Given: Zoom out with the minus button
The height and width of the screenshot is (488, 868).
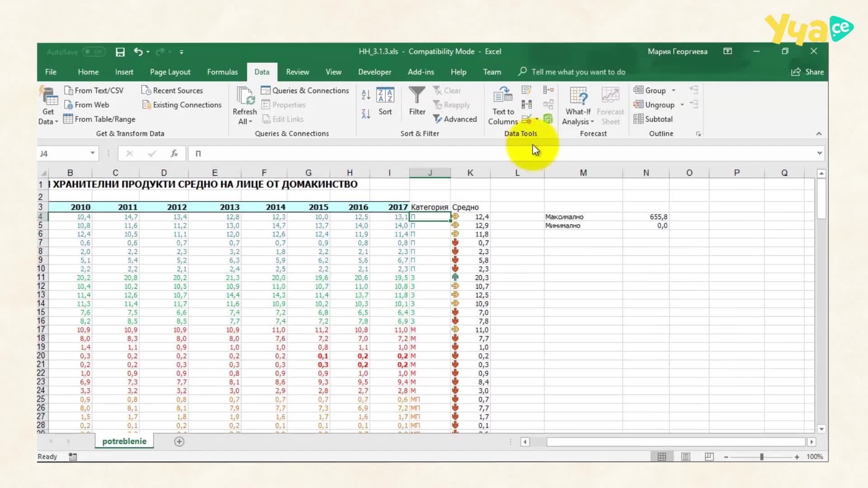Looking at the screenshot, I should tap(726, 457).
